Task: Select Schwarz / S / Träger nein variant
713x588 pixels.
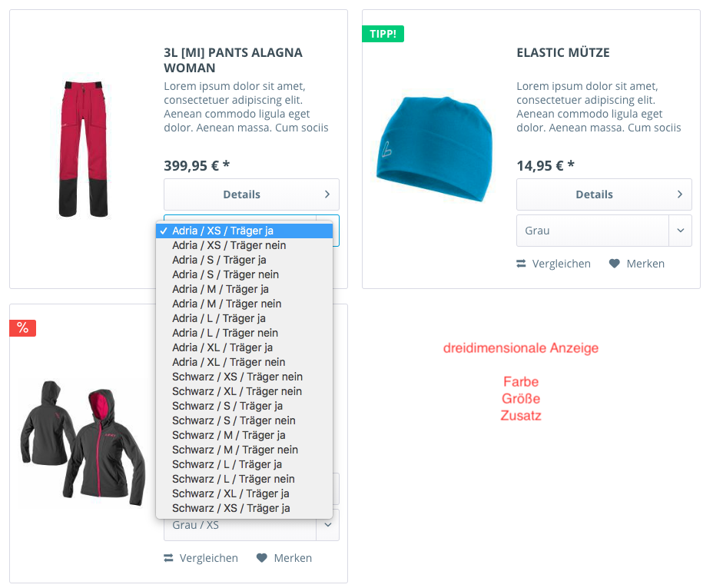Action: (234, 420)
